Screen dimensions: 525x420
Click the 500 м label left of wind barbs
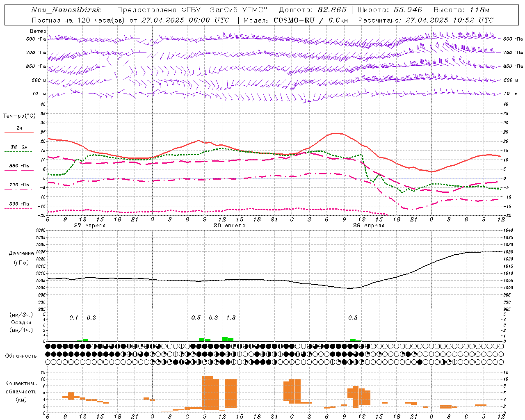(39, 80)
